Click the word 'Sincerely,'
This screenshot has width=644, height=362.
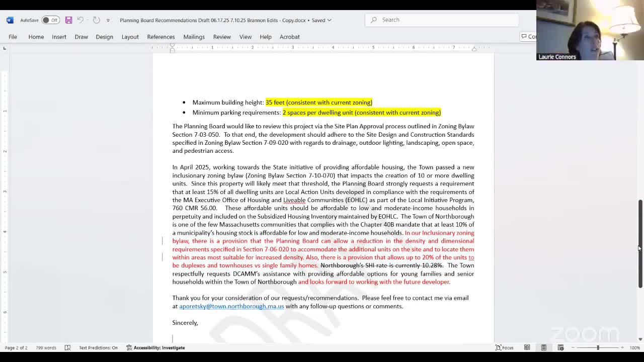coord(185,323)
